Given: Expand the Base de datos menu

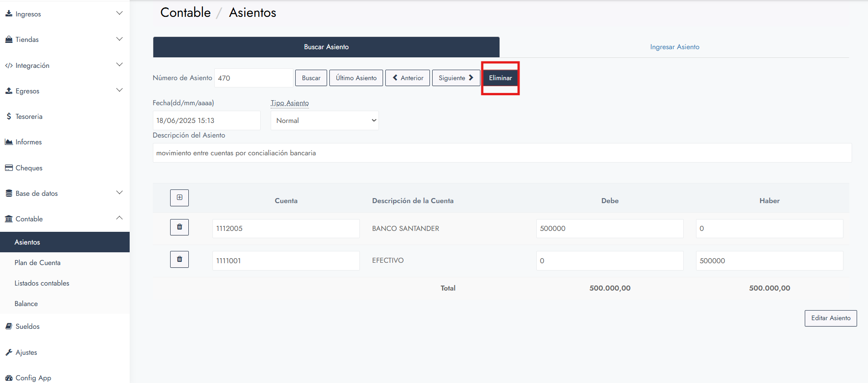Looking at the screenshot, I should click(x=64, y=194).
